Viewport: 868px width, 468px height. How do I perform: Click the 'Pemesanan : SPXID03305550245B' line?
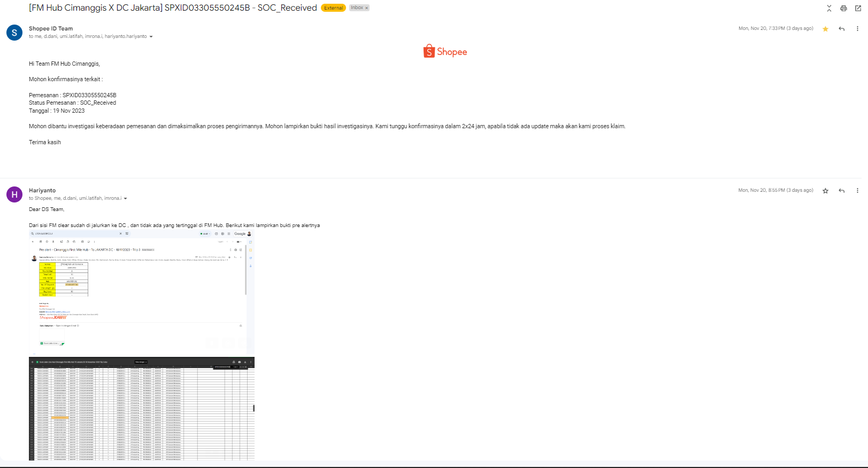pyautogui.click(x=73, y=95)
